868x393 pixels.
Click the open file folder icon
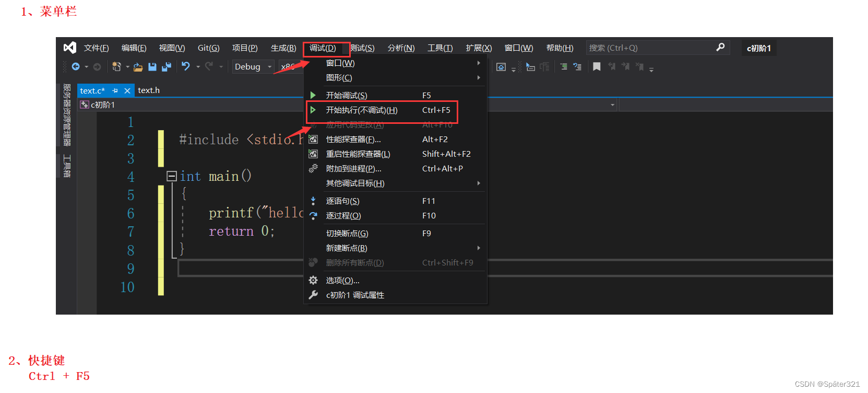pyautogui.click(x=138, y=67)
